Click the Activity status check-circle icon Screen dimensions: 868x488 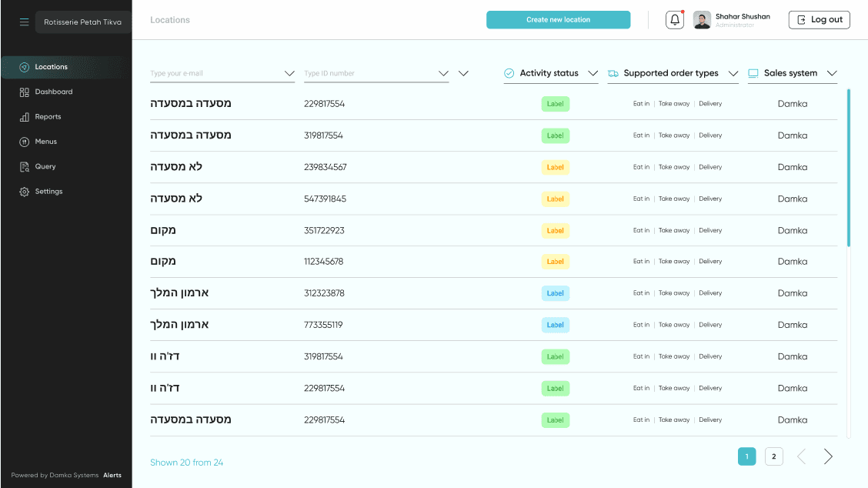pyautogui.click(x=509, y=73)
